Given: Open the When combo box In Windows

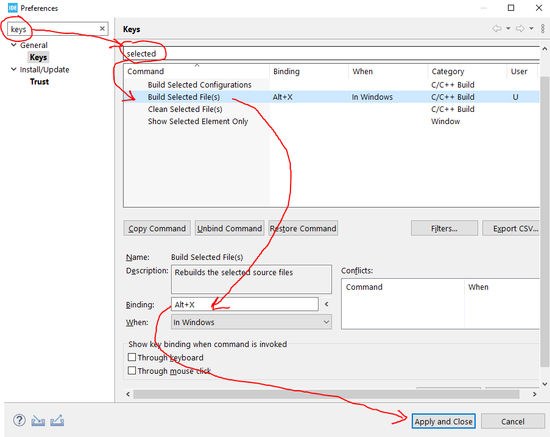Looking at the screenshot, I should (x=251, y=322).
